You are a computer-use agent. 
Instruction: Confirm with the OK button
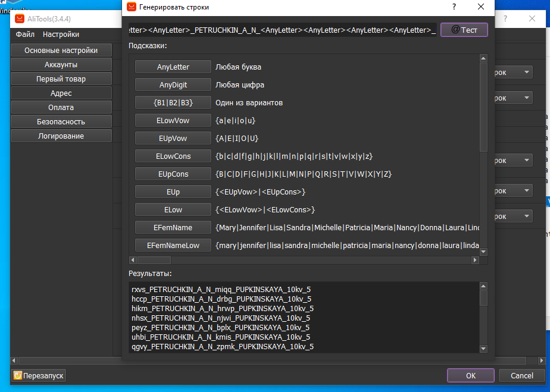tap(471, 375)
